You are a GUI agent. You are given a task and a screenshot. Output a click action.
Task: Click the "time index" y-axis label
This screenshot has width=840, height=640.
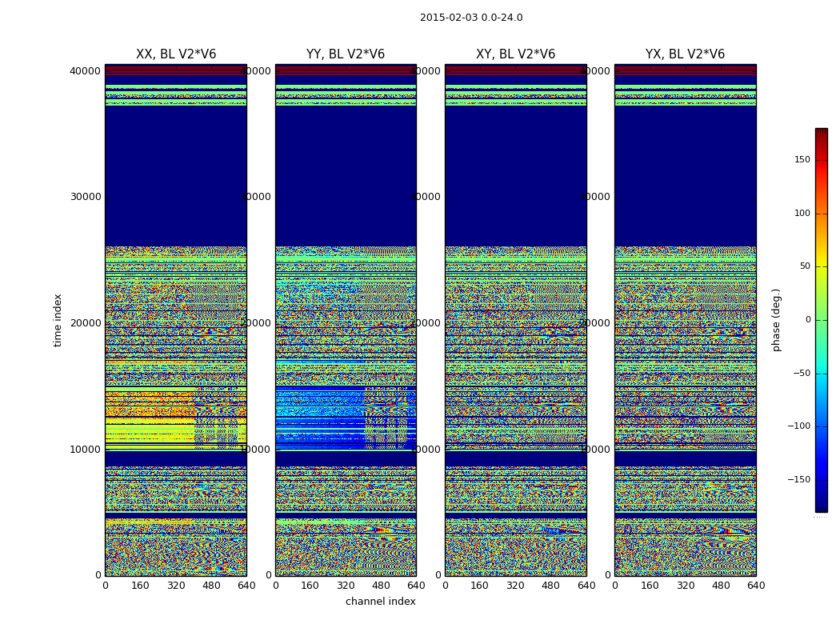point(58,320)
